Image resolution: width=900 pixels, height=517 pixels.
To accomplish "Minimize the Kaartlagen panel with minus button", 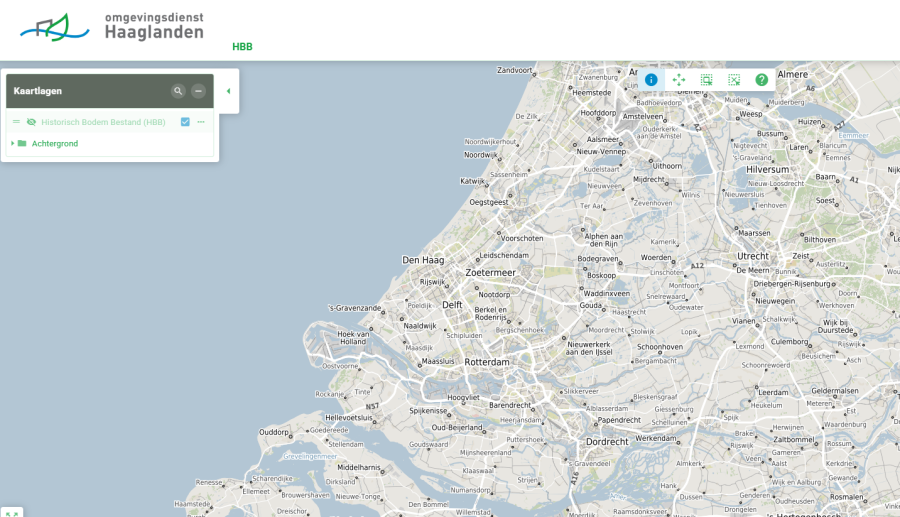I will (x=198, y=91).
